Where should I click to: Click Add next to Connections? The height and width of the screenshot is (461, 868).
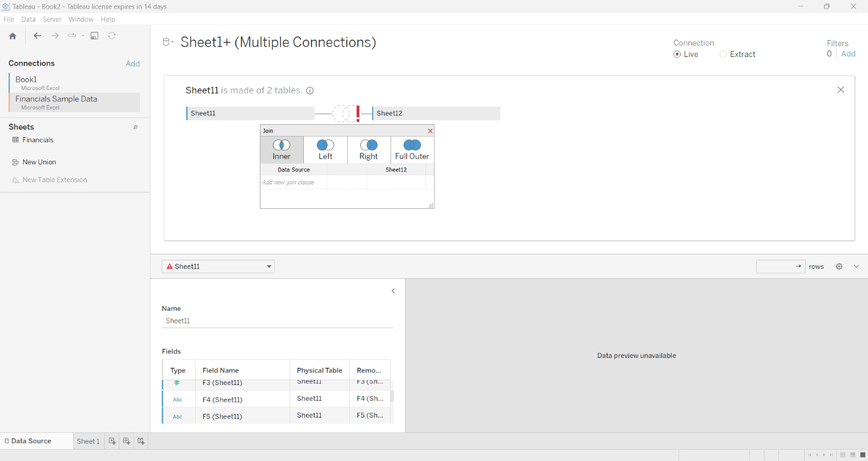[132, 63]
